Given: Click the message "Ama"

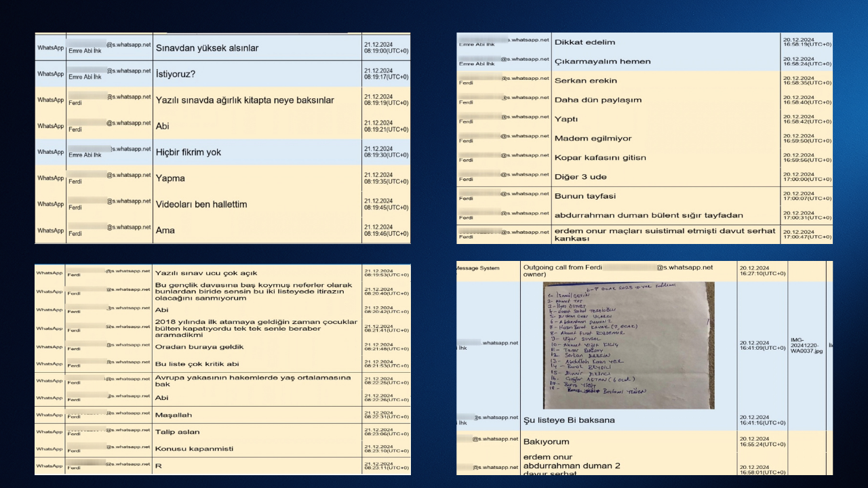Looking at the screenshot, I should [165, 230].
